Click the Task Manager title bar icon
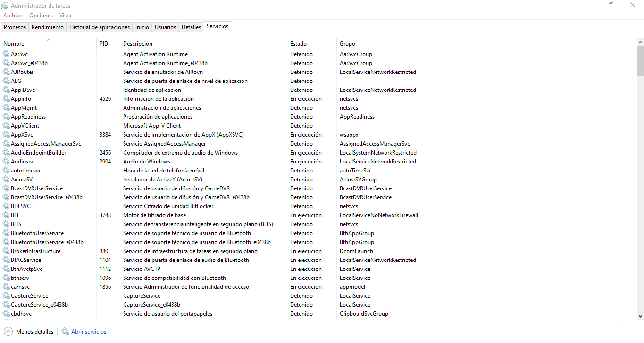Screen dimensions: 644x343 tap(5, 6)
